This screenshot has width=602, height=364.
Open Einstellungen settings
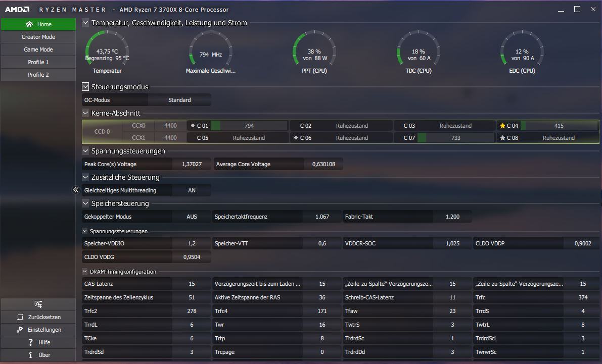(38, 330)
